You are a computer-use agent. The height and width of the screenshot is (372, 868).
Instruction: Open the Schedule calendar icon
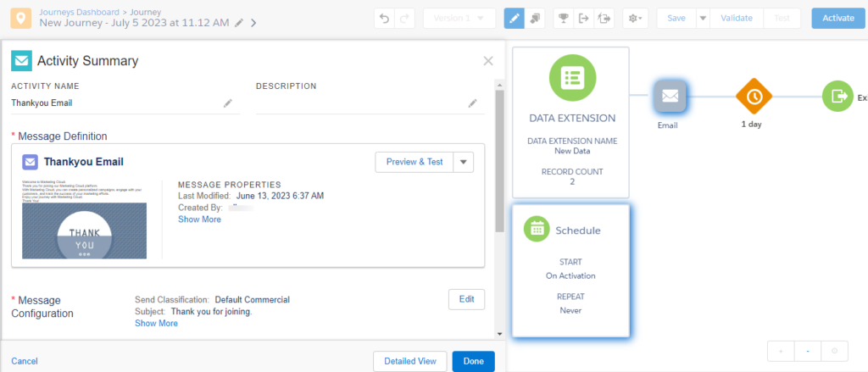click(536, 229)
